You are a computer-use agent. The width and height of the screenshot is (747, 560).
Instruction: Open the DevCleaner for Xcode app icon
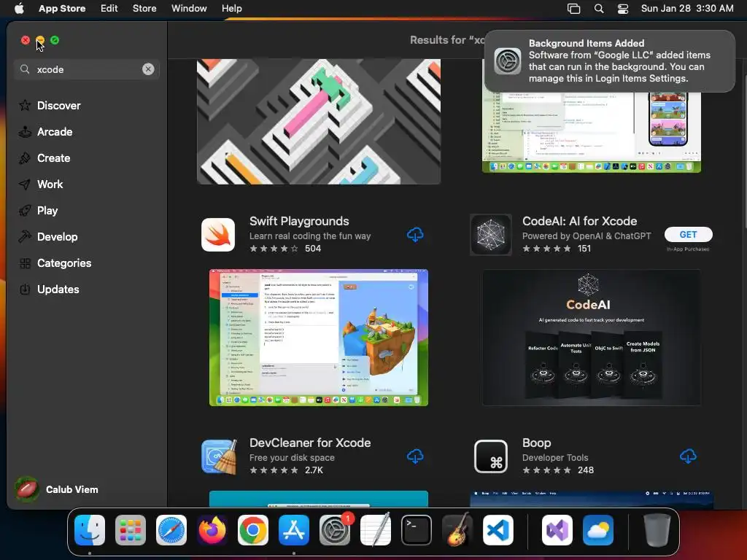coord(219,456)
